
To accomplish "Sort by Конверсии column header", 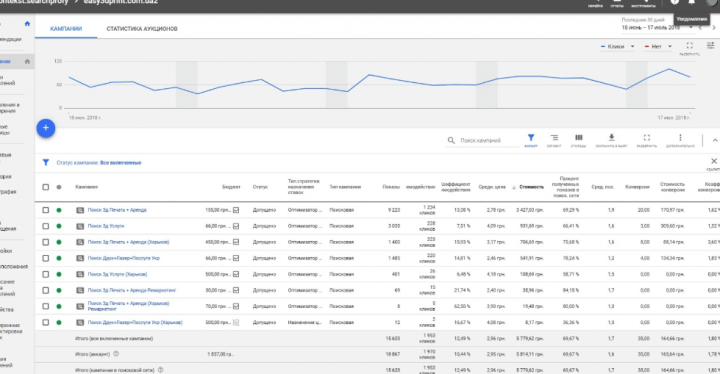I will (637, 187).
